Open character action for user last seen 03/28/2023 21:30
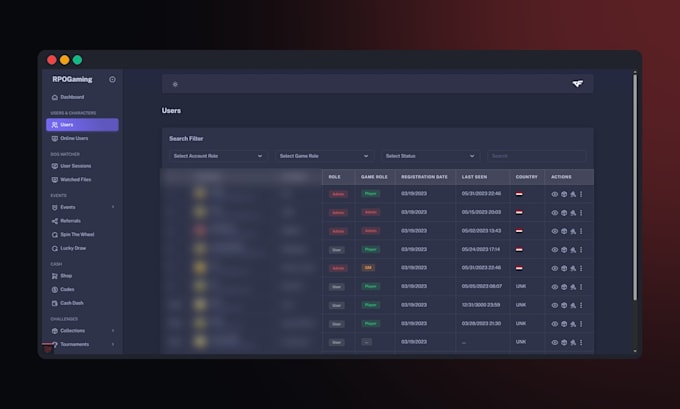The image size is (680, 409). pyautogui.click(x=573, y=324)
